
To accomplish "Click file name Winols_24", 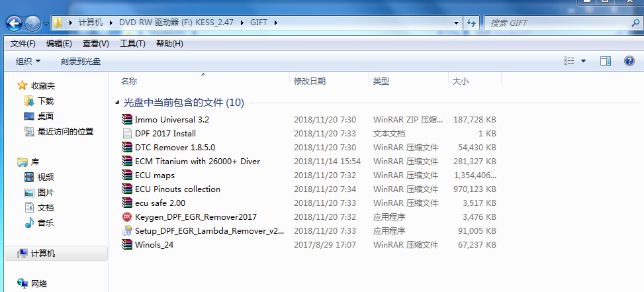I will (154, 245).
